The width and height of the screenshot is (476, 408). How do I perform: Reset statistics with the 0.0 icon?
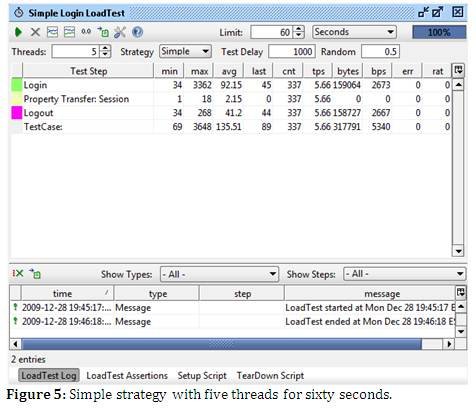(86, 32)
